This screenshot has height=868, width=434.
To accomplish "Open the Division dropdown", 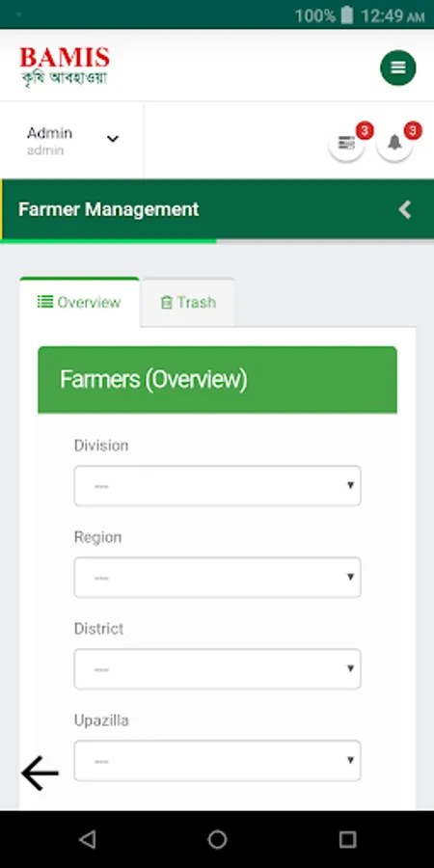I will pyautogui.click(x=217, y=485).
